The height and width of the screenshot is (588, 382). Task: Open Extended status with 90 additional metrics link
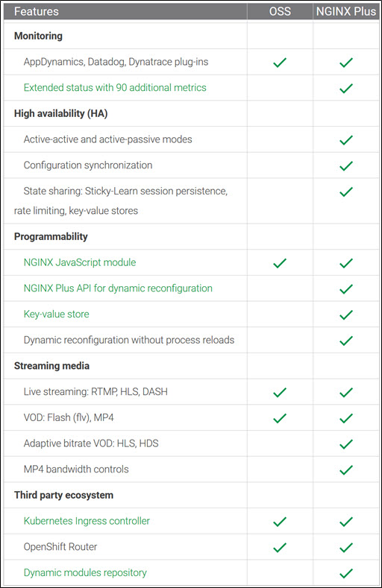click(115, 87)
